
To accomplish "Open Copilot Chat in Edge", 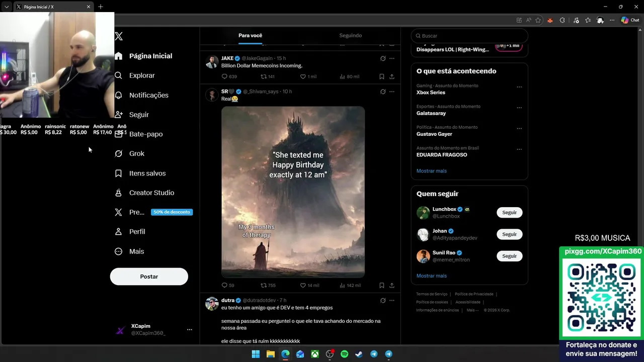I will 630,20.
